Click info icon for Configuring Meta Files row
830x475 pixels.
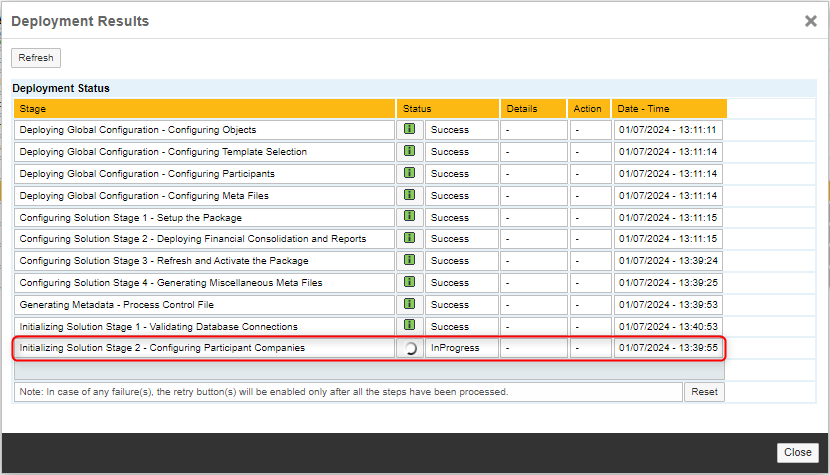pyautogui.click(x=409, y=195)
